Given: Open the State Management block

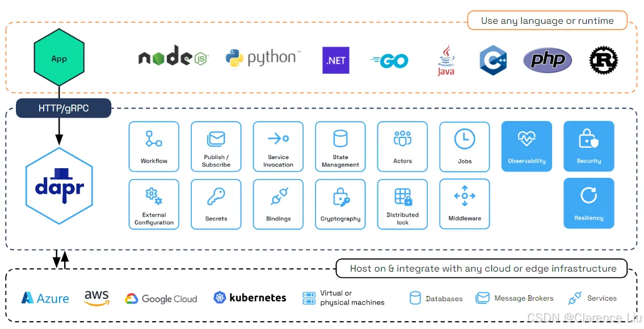Looking at the screenshot, I should pos(340,147).
